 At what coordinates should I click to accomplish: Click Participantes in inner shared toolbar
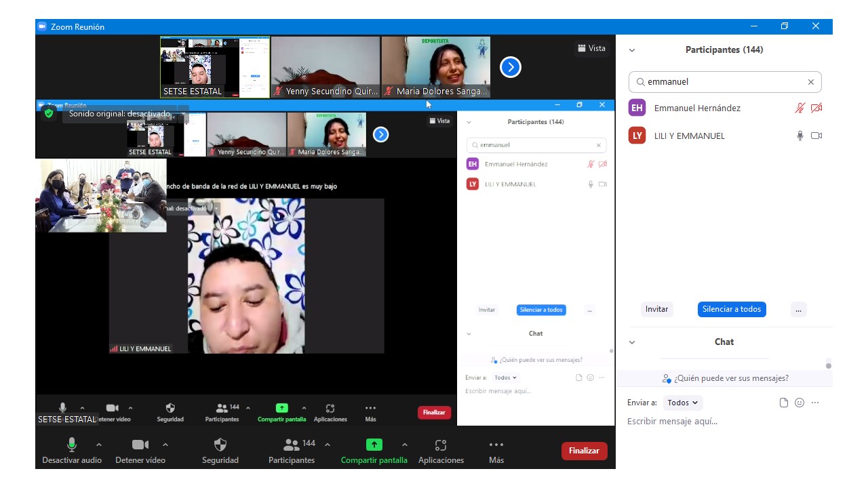pos(222,413)
